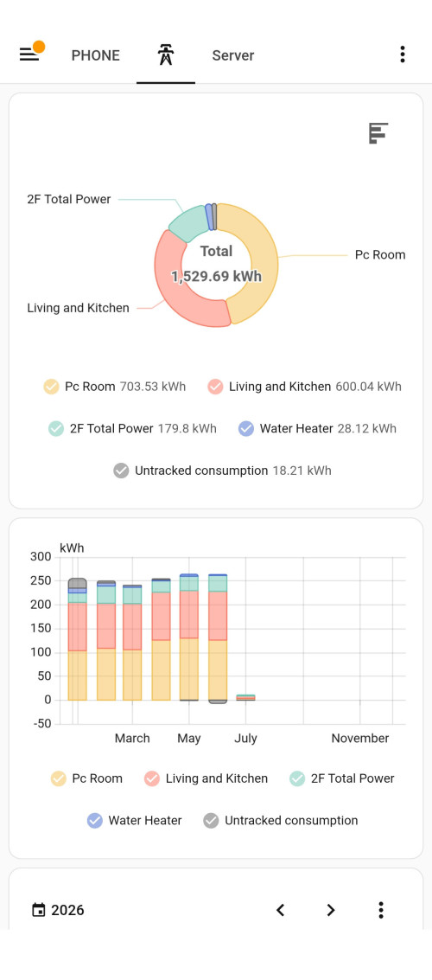Hide Water Heater in bar chart legend
This screenshot has width=432, height=980.
134,821
